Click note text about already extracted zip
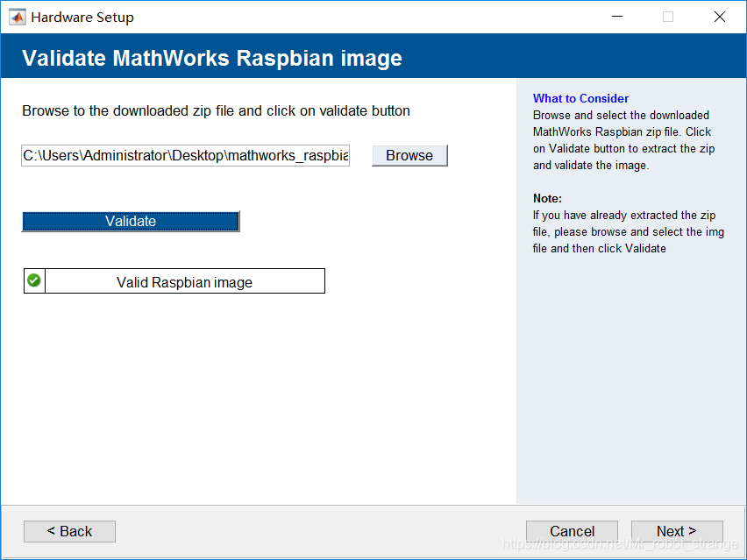The height and width of the screenshot is (560, 747). [628, 231]
